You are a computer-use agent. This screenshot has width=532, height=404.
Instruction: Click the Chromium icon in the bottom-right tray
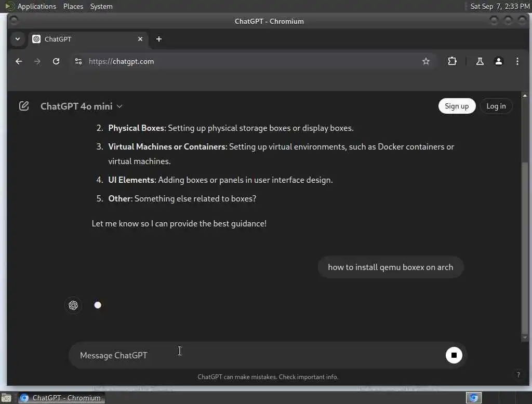click(474, 398)
